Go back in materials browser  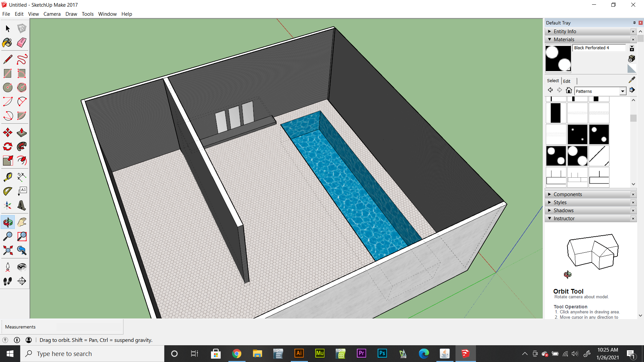[550, 90]
